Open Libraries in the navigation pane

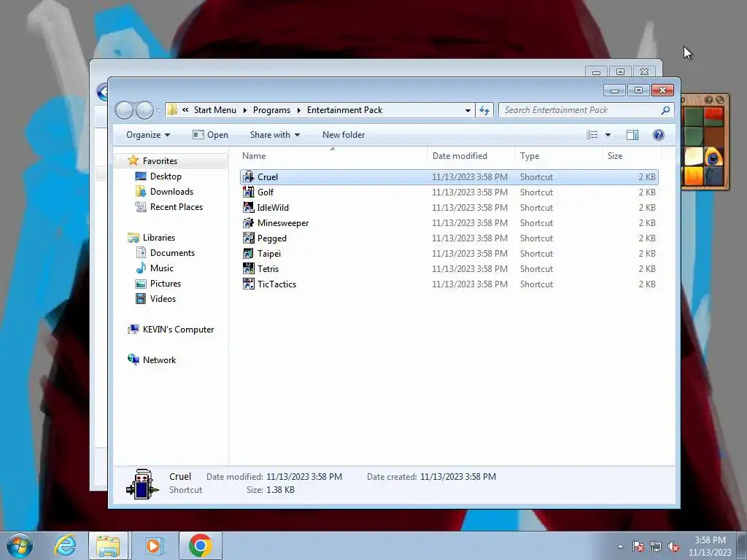tap(158, 237)
